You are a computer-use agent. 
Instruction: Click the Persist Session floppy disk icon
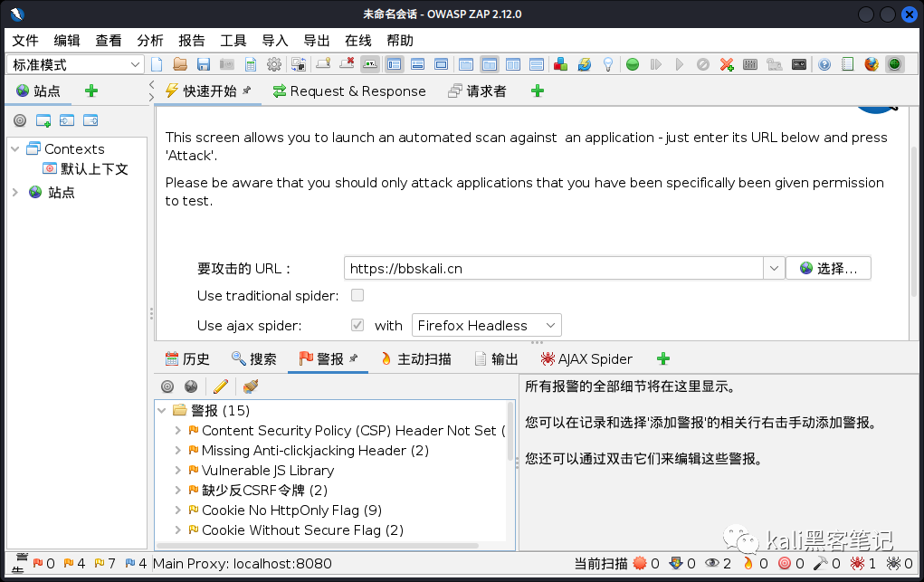pyautogui.click(x=204, y=64)
